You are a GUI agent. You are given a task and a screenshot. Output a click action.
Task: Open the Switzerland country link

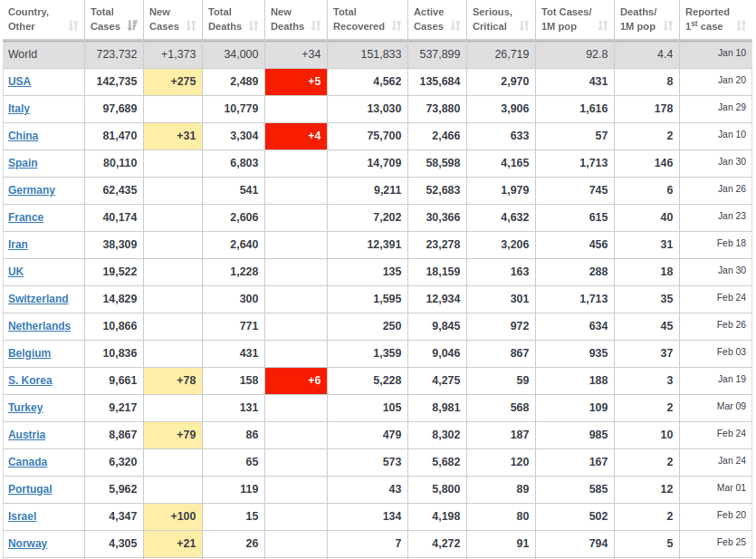point(38,299)
